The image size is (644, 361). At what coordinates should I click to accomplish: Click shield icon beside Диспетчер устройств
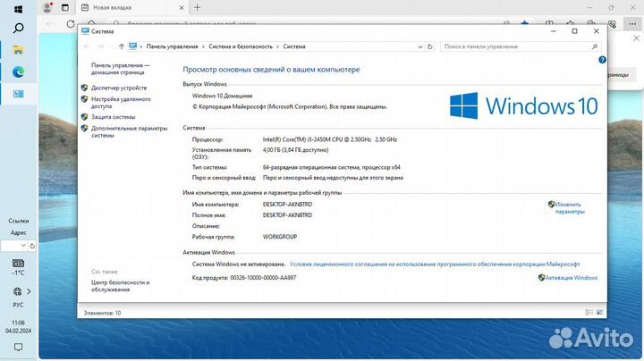(85, 88)
